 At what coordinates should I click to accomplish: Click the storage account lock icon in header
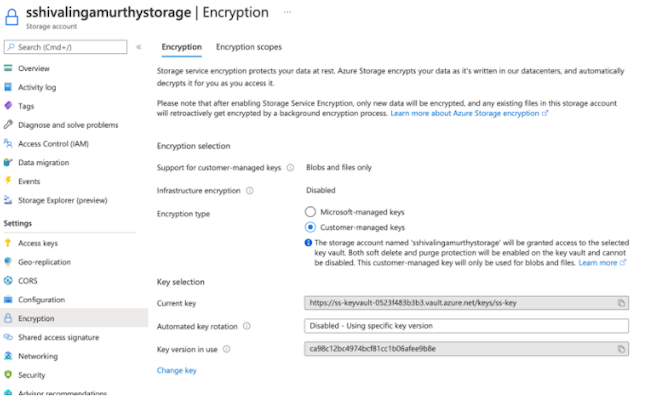coord(12,18)
